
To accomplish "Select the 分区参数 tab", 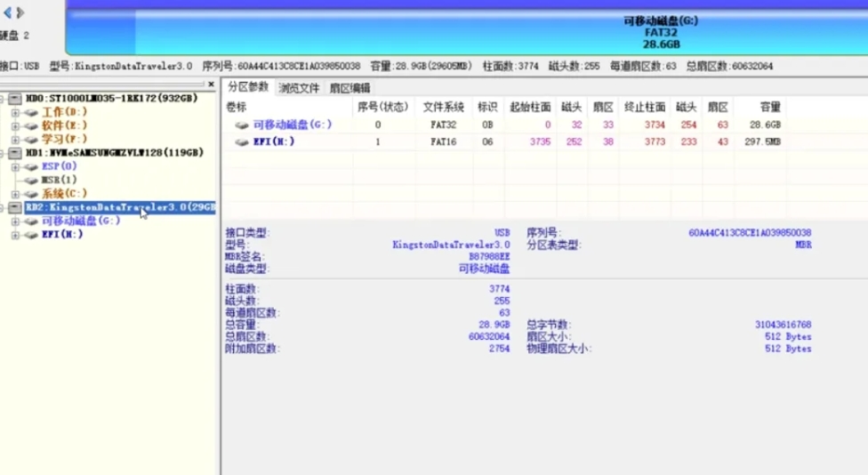I will (x=247, y=87).
